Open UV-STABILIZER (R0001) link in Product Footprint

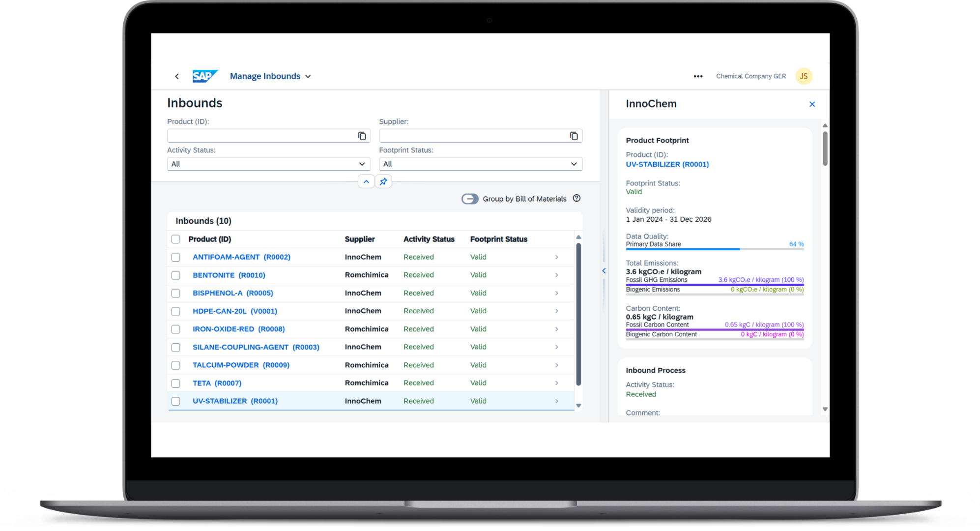click(x=667, y=165)
